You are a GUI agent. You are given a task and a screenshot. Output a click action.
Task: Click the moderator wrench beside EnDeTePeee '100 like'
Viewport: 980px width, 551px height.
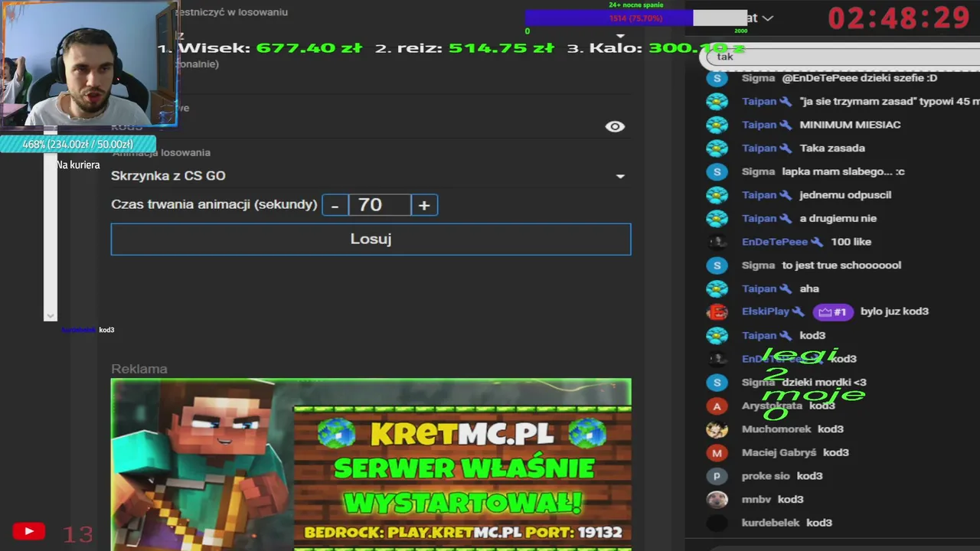click(x=817, y=242)
